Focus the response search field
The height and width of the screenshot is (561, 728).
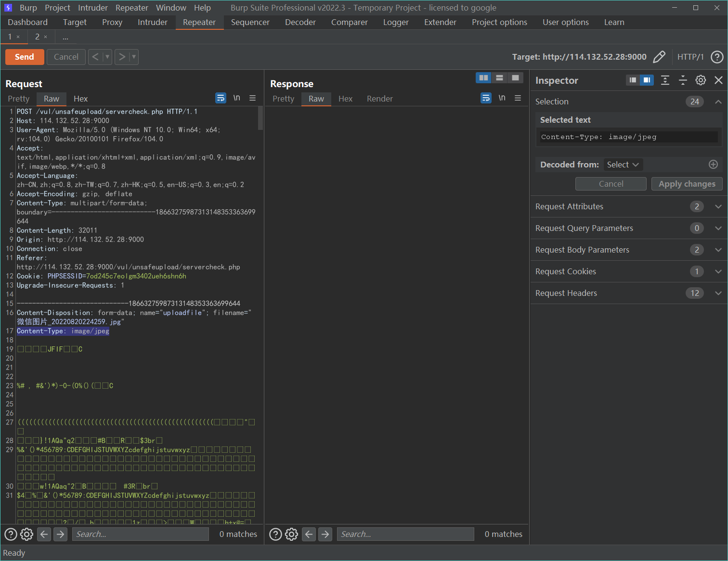coord(405,534)
